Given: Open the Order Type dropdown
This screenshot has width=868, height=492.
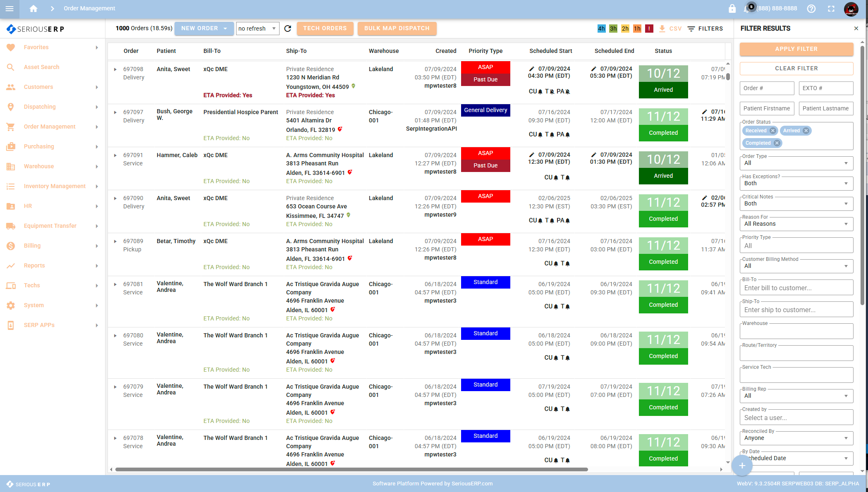Looking at the screenshot, I should (796, 163).
